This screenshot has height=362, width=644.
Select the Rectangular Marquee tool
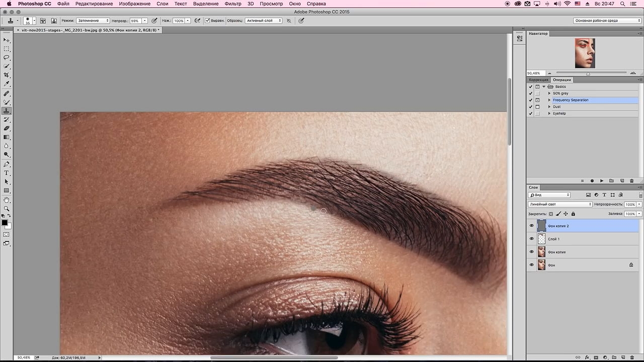[7, 49]
